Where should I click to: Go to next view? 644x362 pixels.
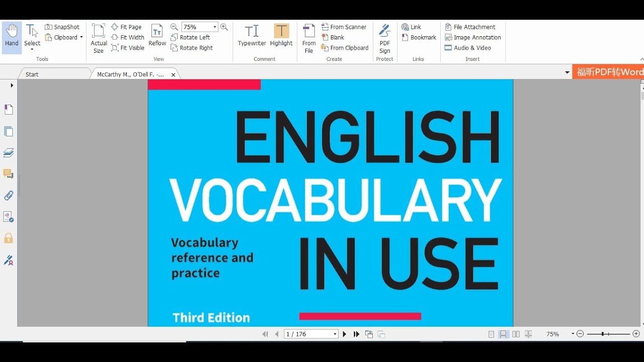pyautogui.click(x=381, y=334)
